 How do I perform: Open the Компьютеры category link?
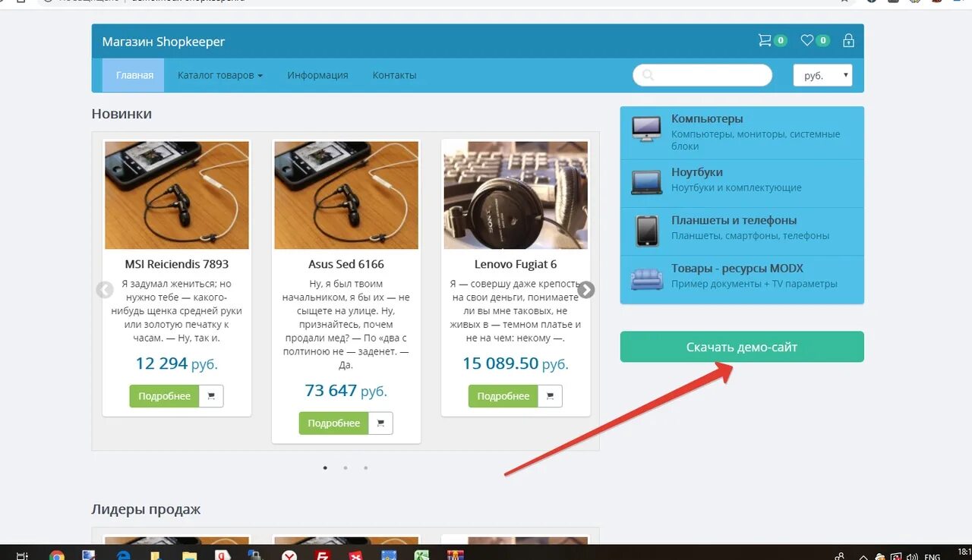pos(707,119)
